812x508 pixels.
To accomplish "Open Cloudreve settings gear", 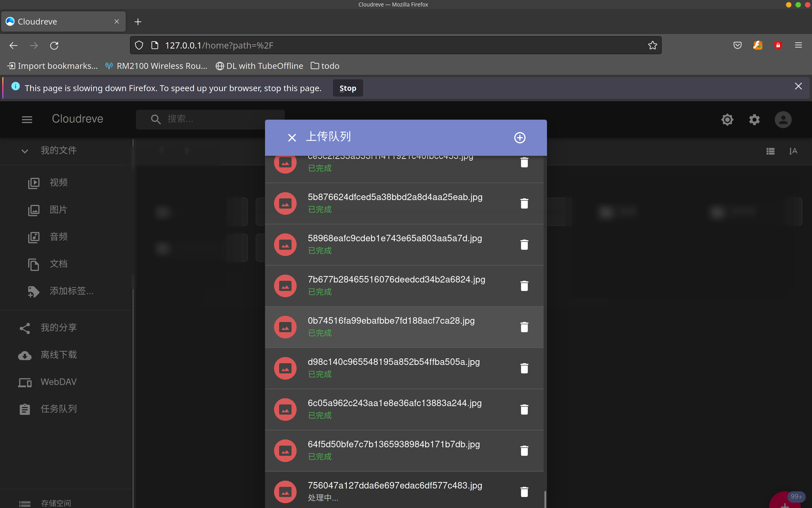I will (x=754, y=120).
